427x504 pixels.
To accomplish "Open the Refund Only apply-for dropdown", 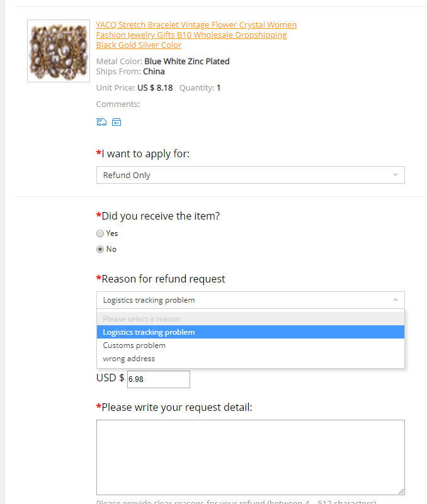I will [250, 175].
